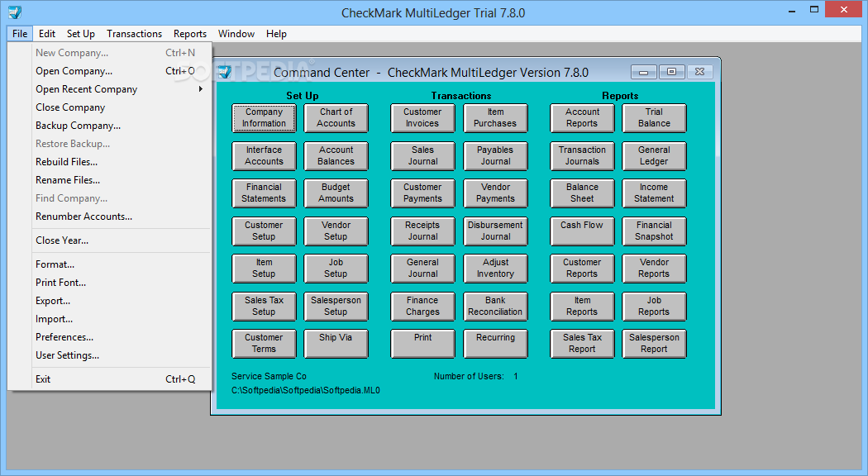Open Salesperson Setup

[336, 306]
